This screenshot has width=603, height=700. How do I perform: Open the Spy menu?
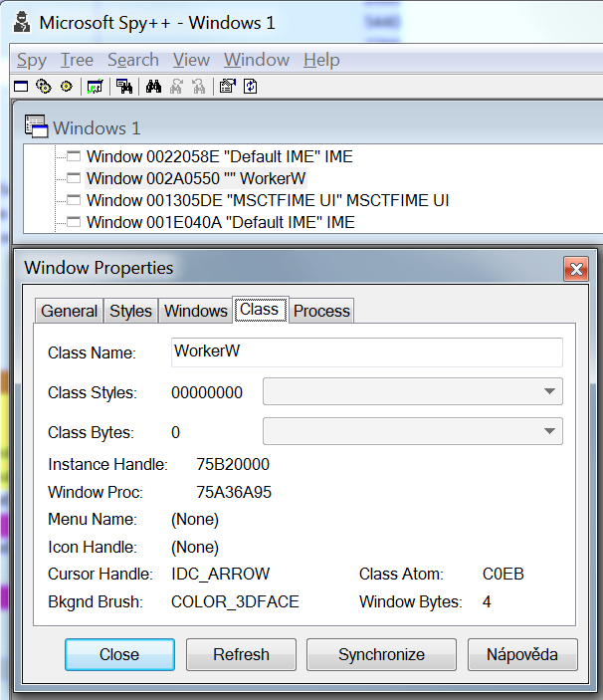(32, 61)
